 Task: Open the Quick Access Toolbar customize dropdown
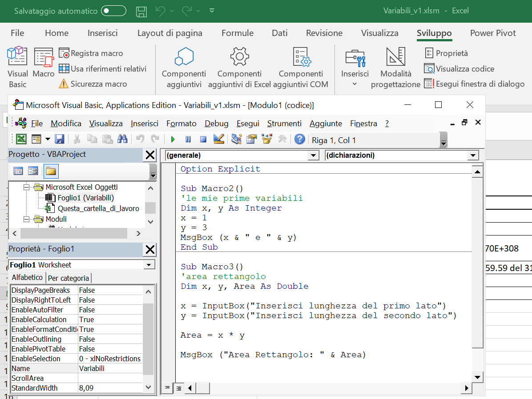[x=212, y=11]
